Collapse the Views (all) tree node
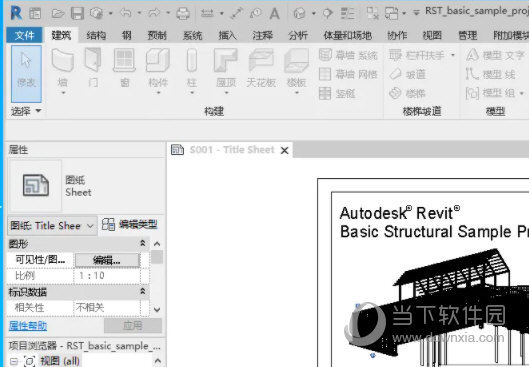The width and height of the screenshot is (529, 367). pyautogui.click(x=14, y=362)
